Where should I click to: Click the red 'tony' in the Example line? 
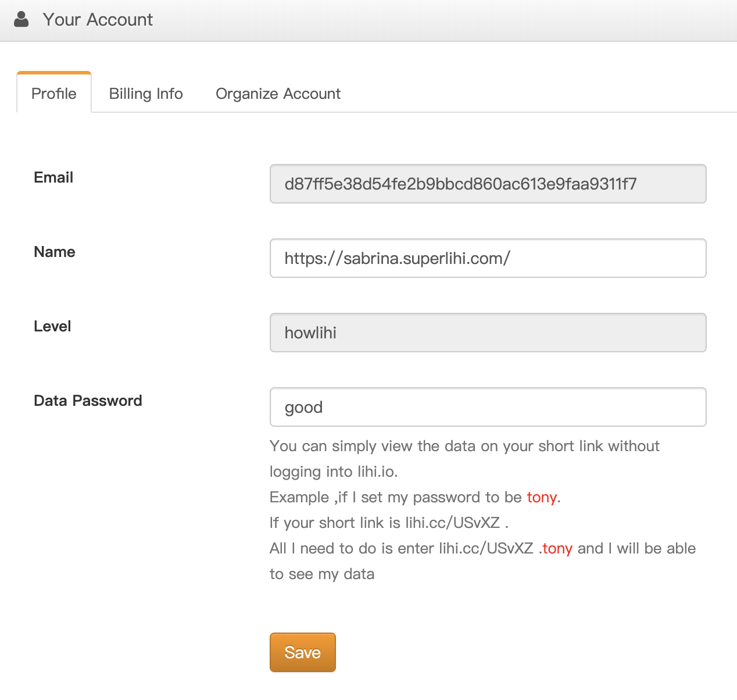[x=542, y=497]
